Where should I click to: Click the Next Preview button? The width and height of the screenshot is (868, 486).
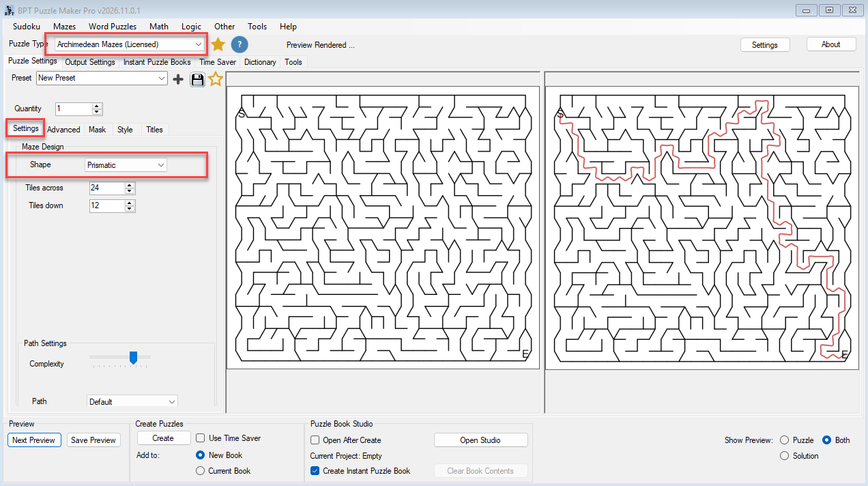pos(33,440)
